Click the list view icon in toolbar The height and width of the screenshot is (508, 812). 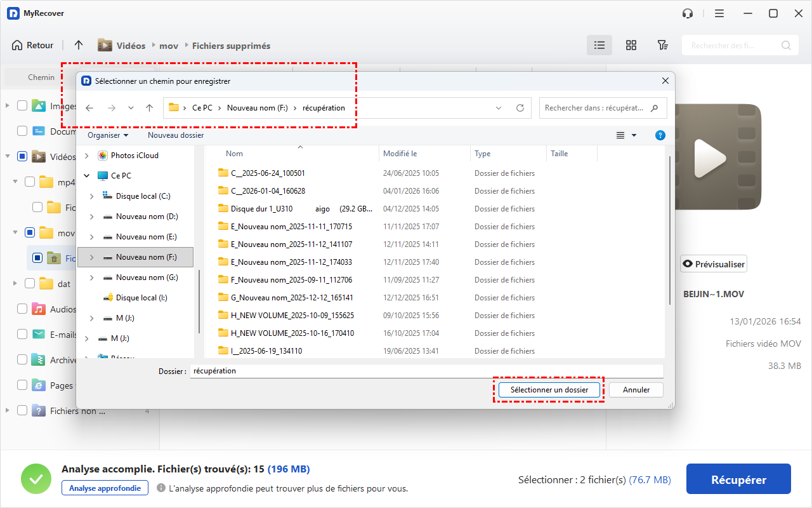tap(599, 45)
